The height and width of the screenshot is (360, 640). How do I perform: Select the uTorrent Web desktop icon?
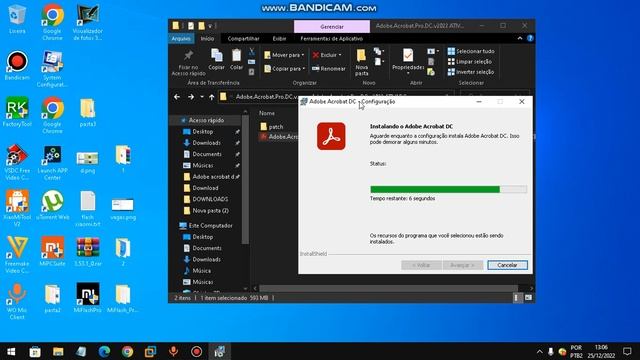52,205
